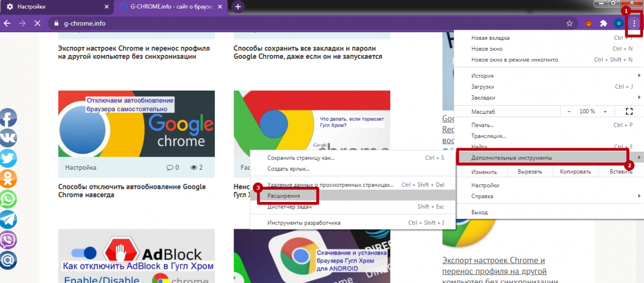Share page via Odnoklassniki icon

pos(7,179)
